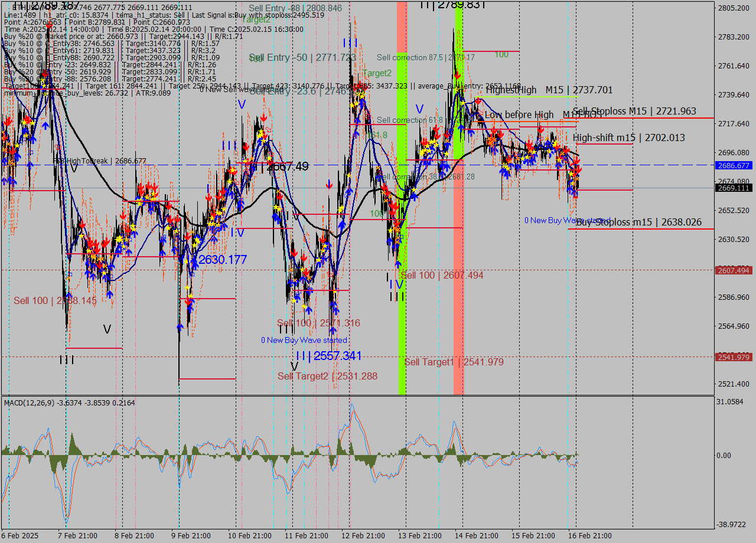
Task: Click the 2686.677 price tag on the axis
Action: [x=733, y=166]
